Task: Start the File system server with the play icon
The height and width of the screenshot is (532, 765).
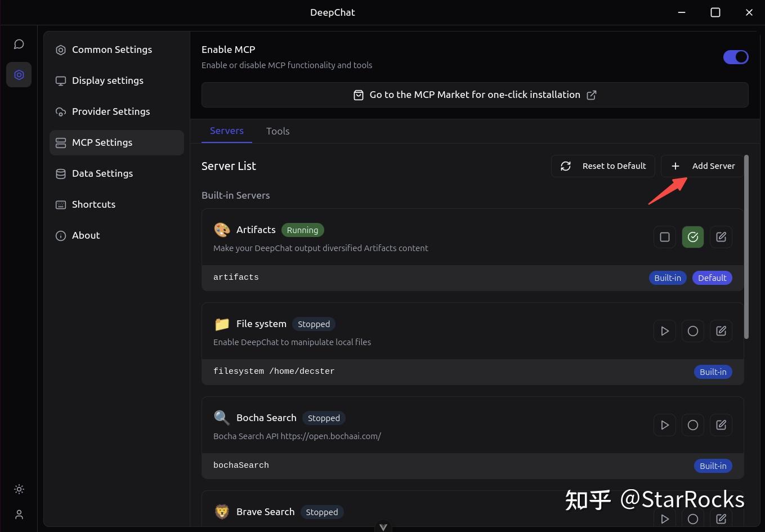Action: (664, 330)
